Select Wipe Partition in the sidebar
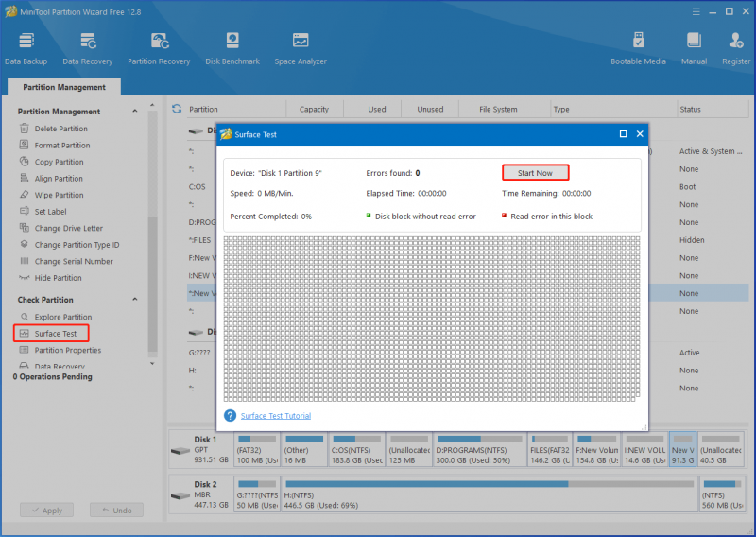Screen dimensions: 756x537 [x=59, y=195]
